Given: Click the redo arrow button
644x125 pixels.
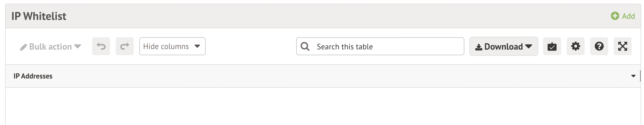Looking at the screenshot, I should point(125,46).
